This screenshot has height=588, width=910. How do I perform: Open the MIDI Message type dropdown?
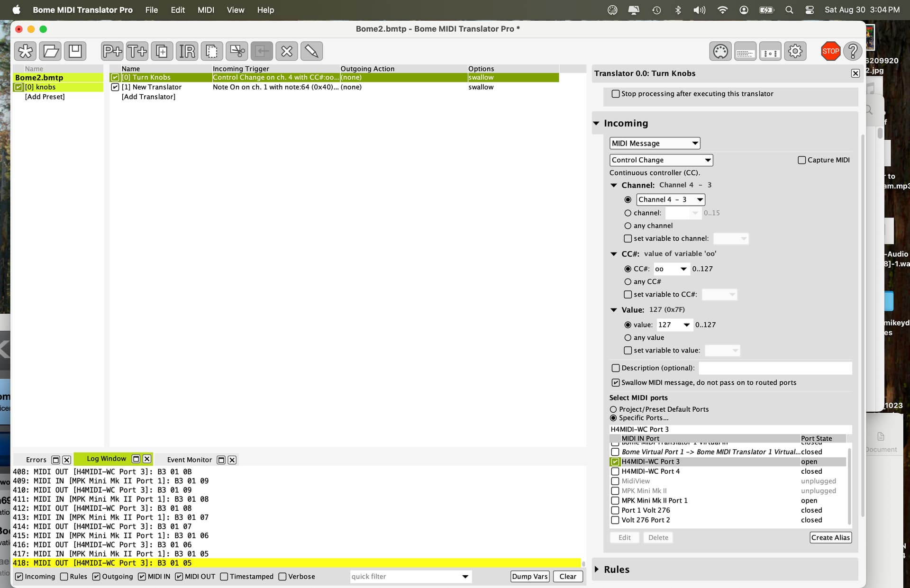click(655, 144)
